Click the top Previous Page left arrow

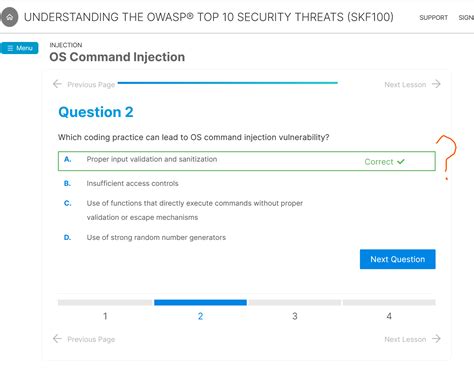(57, 84)
